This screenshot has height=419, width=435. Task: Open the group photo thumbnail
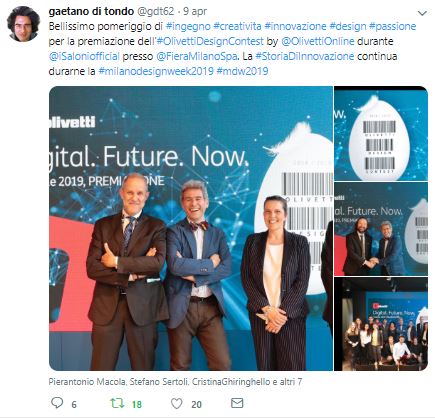(381, 324)
